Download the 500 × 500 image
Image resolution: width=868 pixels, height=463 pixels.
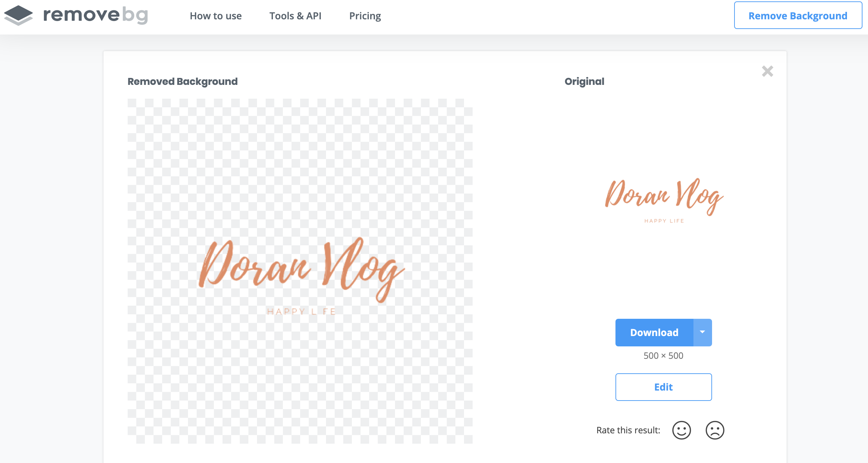(654, 332)
